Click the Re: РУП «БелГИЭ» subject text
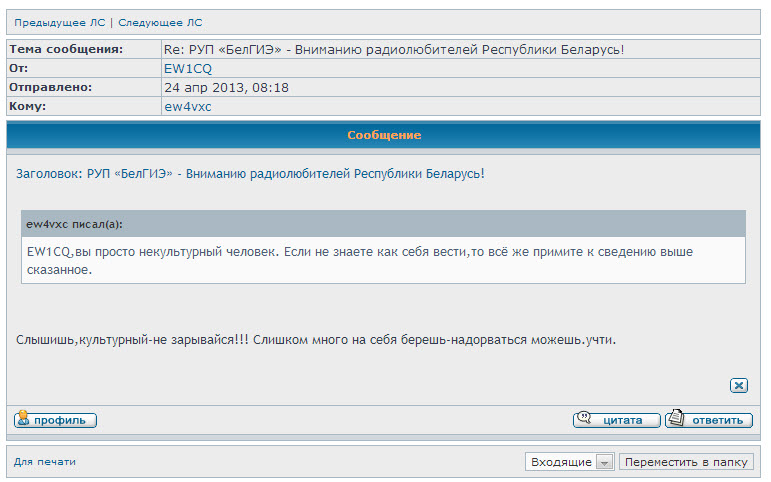771x482 pixels. tap(400, 49)
